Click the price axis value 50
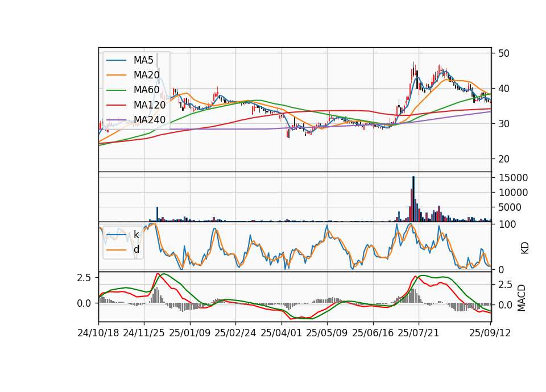 pos(504,53)
